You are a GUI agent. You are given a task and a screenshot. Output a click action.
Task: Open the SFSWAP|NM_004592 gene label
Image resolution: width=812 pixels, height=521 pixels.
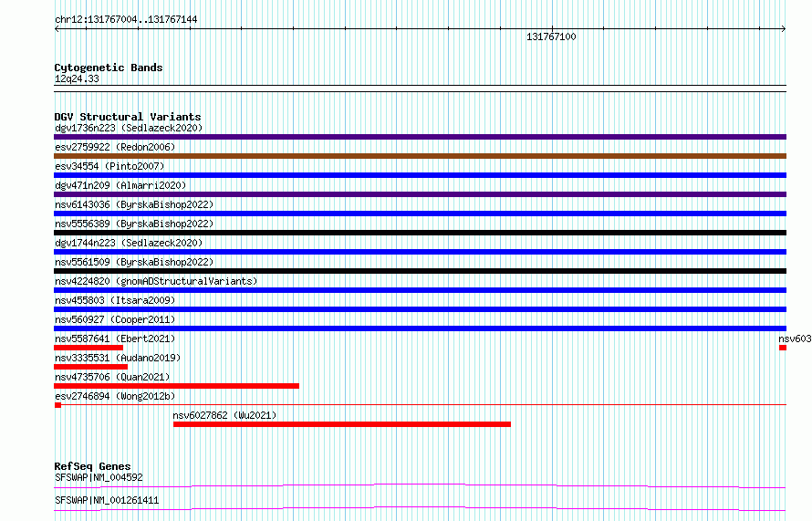tap(99, 477)
